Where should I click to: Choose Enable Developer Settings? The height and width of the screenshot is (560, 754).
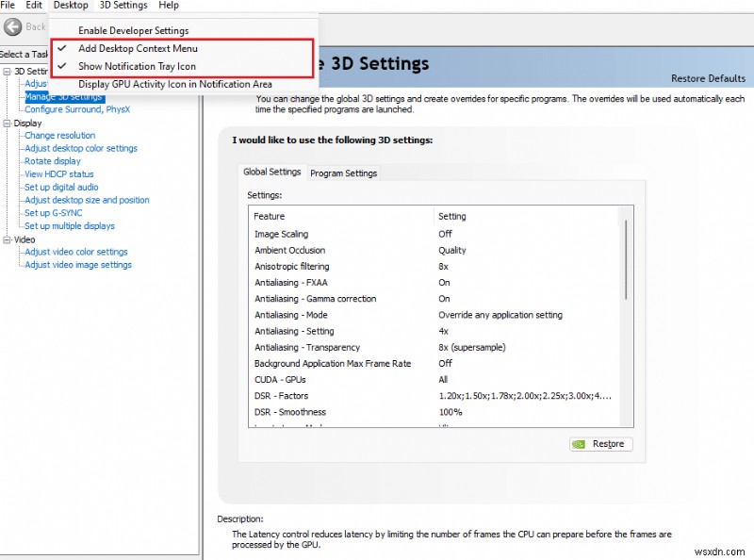tap(133, 30)
